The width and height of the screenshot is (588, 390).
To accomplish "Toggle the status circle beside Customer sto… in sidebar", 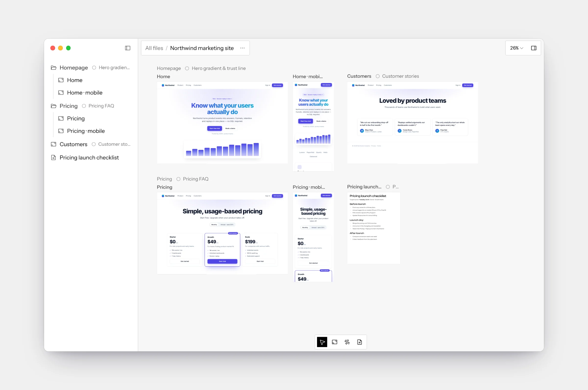I will coord(94,144).
